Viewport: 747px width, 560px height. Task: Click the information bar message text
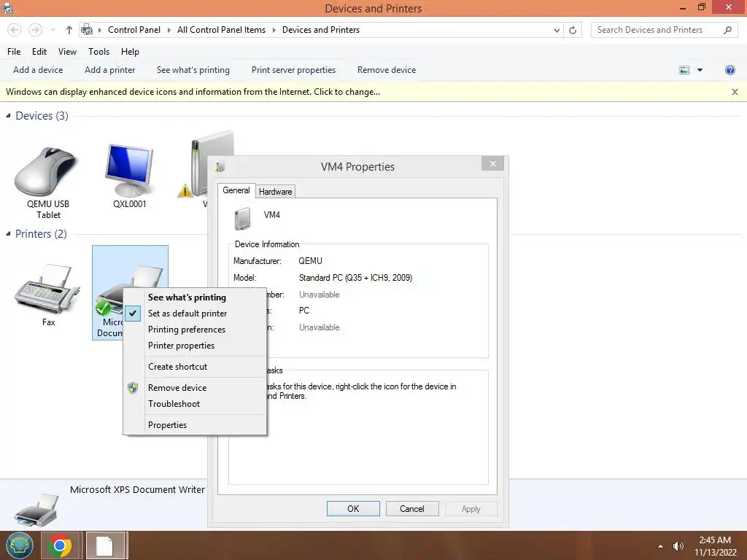click(x=193, y=92)
